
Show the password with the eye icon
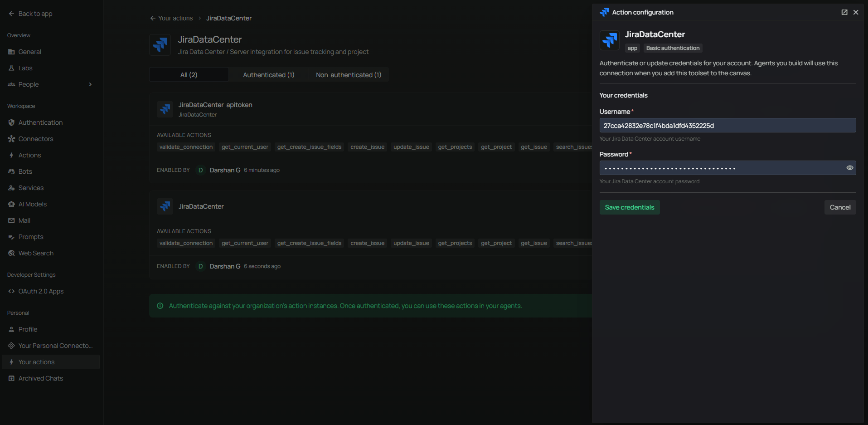(850, 168)
